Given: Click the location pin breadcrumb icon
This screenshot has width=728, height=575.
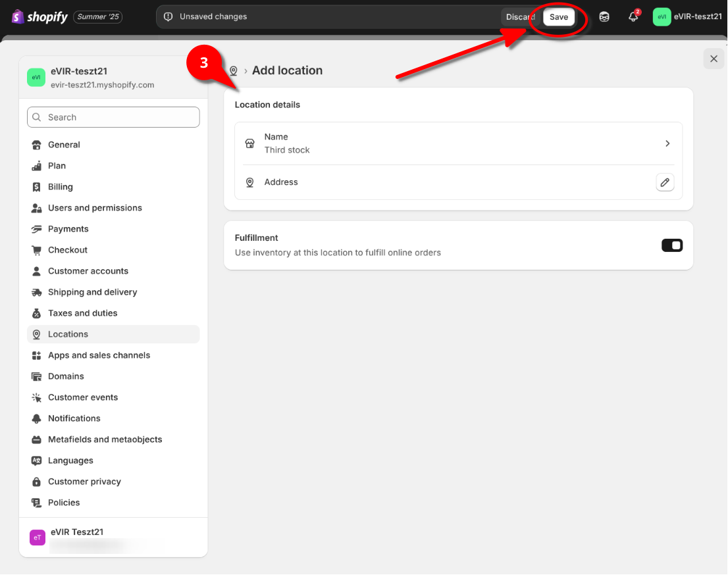Looking at the screenshot, I should point(233,70).
